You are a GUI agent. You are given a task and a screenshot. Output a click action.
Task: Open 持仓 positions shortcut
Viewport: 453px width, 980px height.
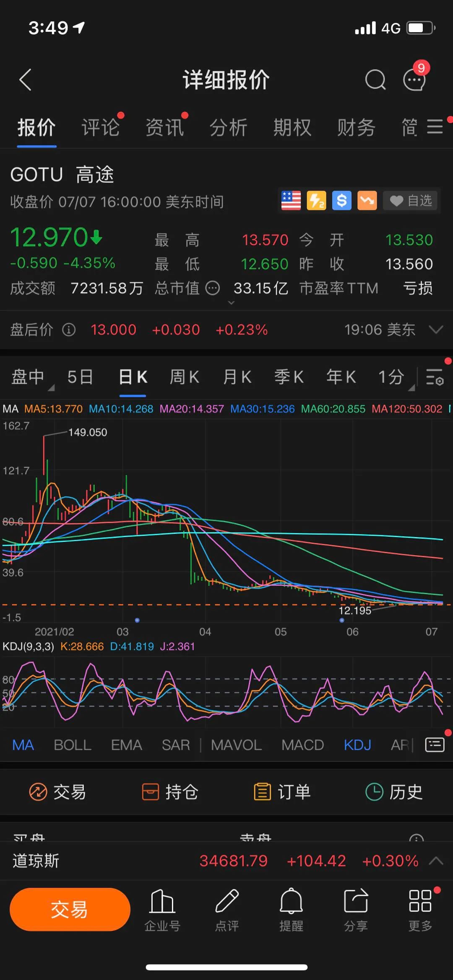pos(170,792)
